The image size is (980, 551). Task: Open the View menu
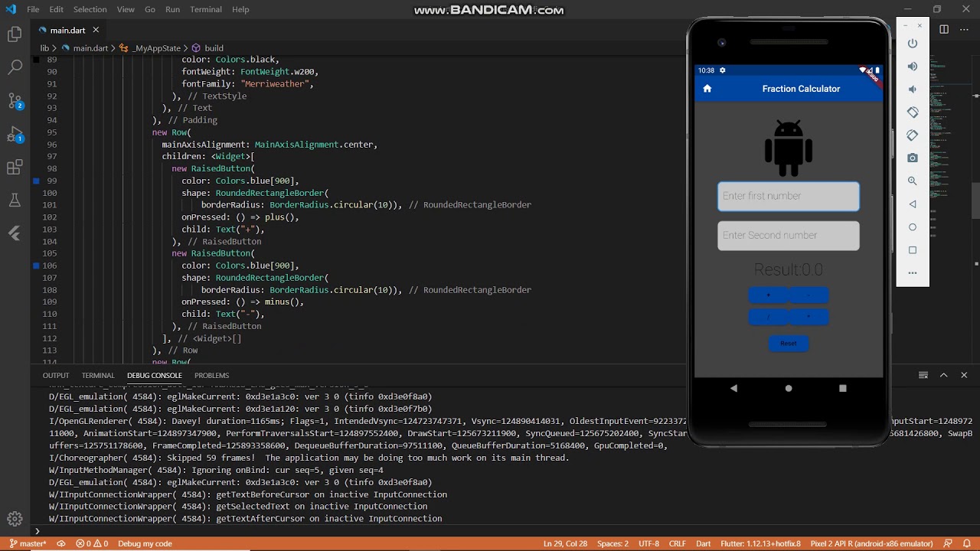pos(126,9)
